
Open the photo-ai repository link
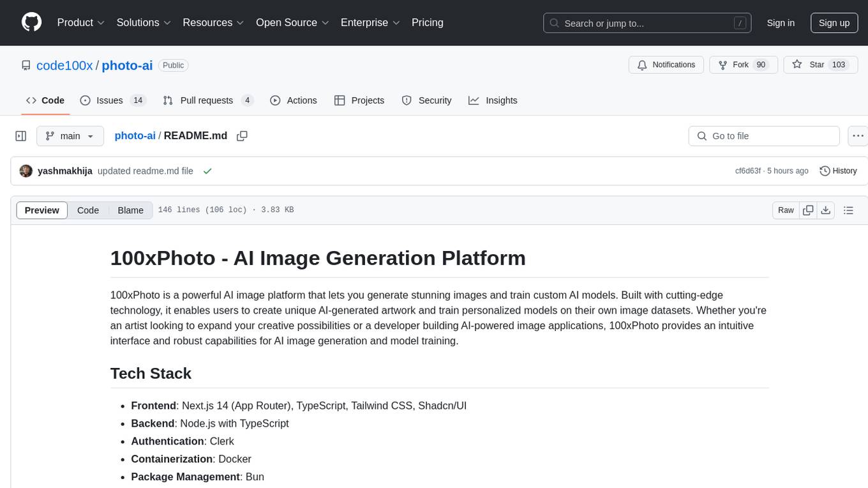click(127, 65)
